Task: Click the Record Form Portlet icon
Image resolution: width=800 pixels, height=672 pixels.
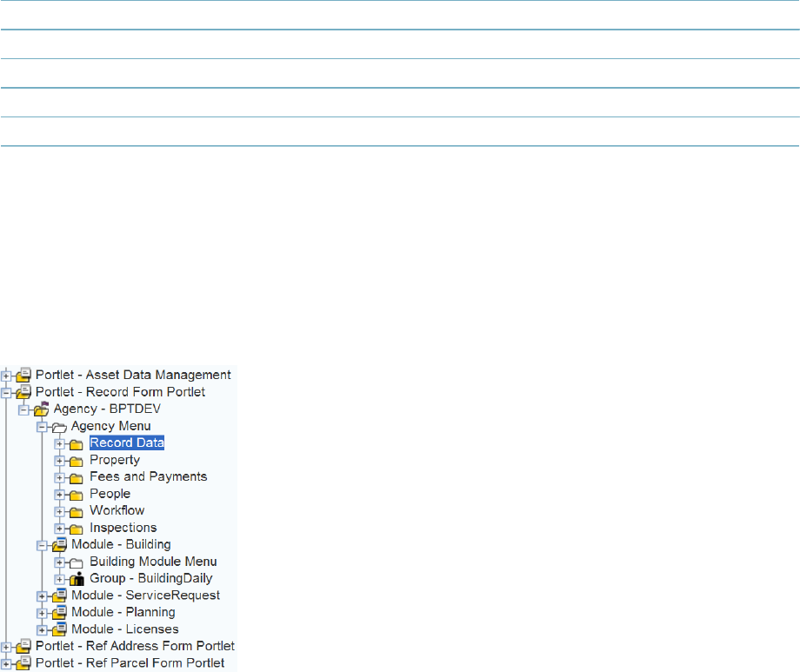Action: pos(23,392)
